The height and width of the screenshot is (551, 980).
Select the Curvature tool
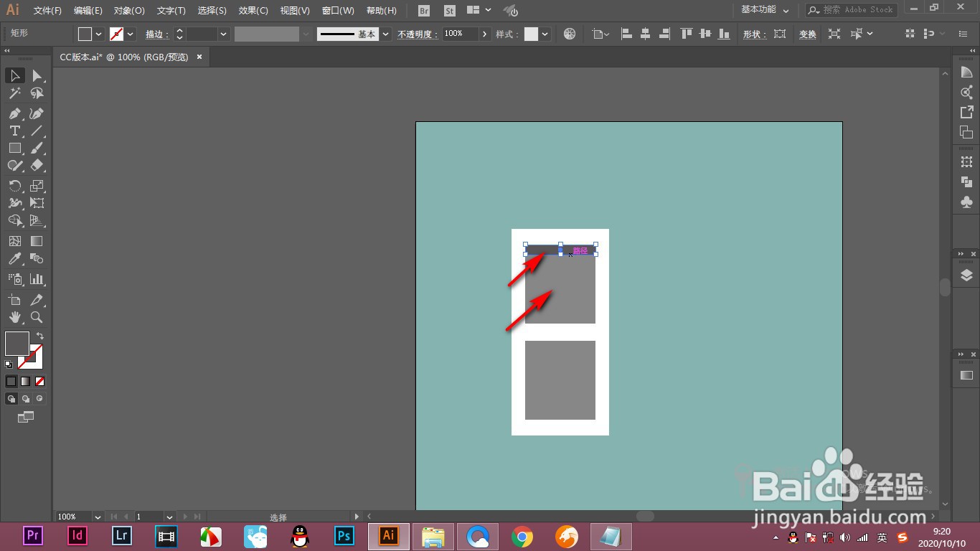tap(37, 113)
